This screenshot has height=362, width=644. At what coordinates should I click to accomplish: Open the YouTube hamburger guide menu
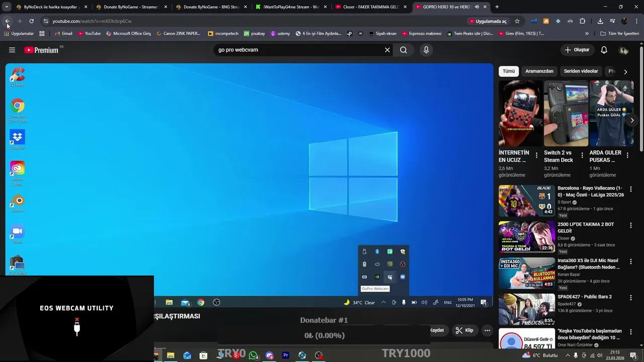click(x=12, y=50)
